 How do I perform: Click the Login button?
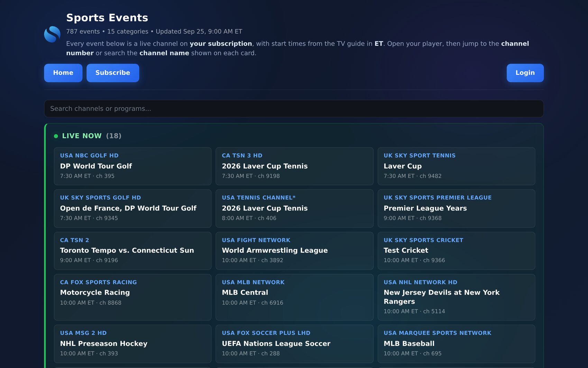point(525,73)
